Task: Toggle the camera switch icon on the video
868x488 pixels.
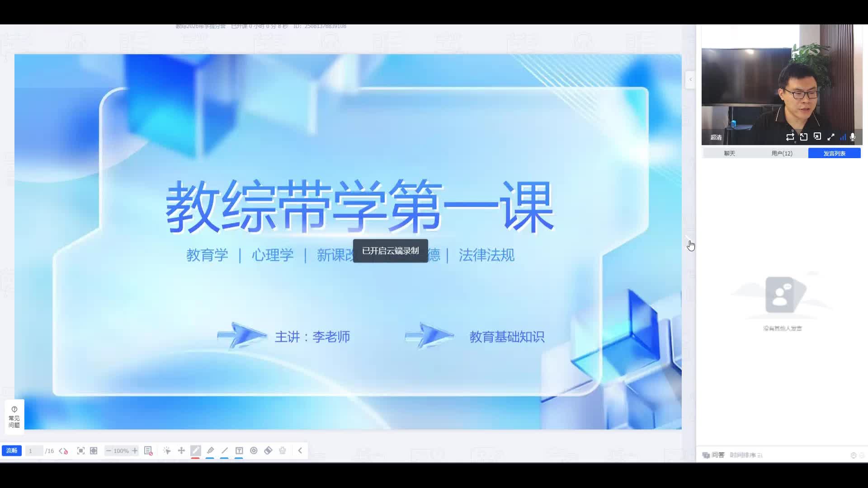Action: 790,137
